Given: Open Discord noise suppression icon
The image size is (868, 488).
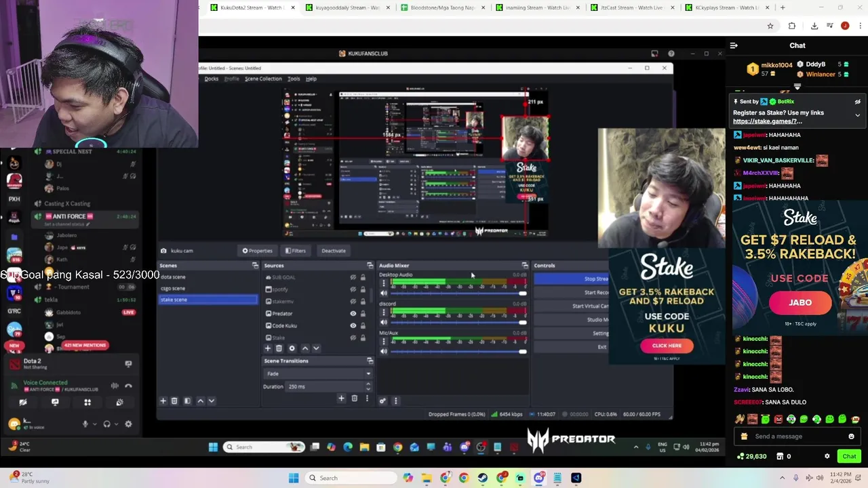Looking at the screenshot, I should click(x=115, y=386).
